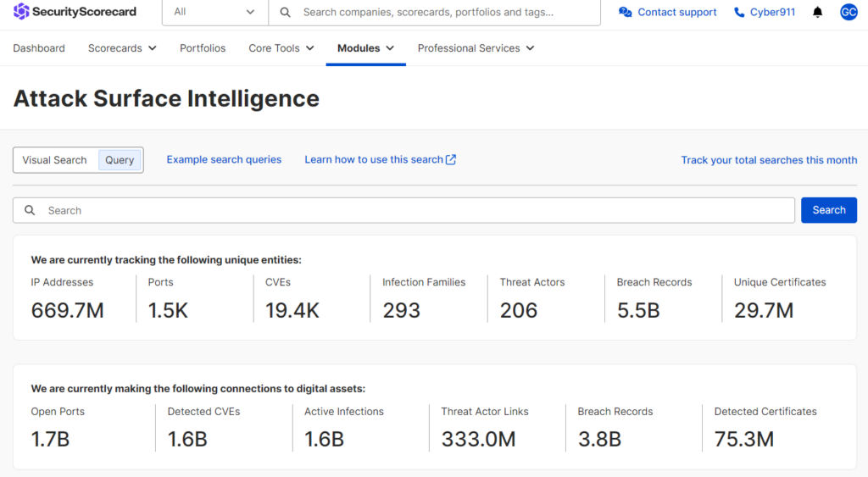Switch to Visual Search mode
The image size is (868, 477).
click(54, 160)
